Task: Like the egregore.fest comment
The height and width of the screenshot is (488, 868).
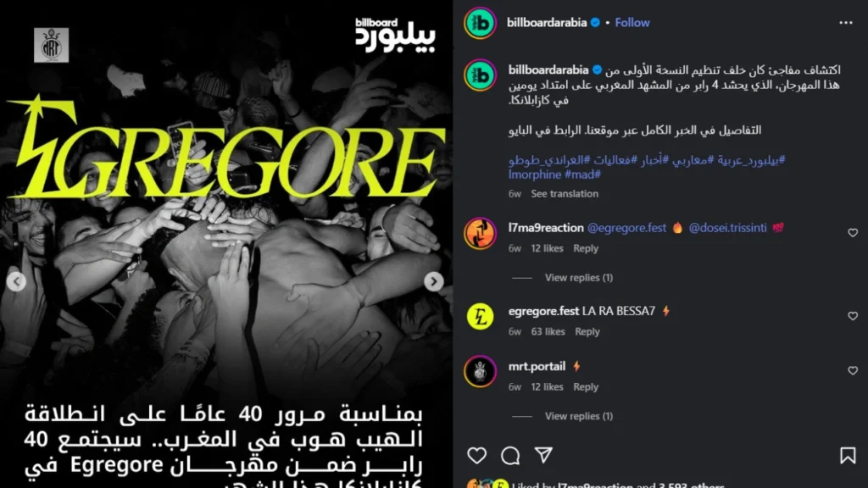Action: (x=853, y=316)
